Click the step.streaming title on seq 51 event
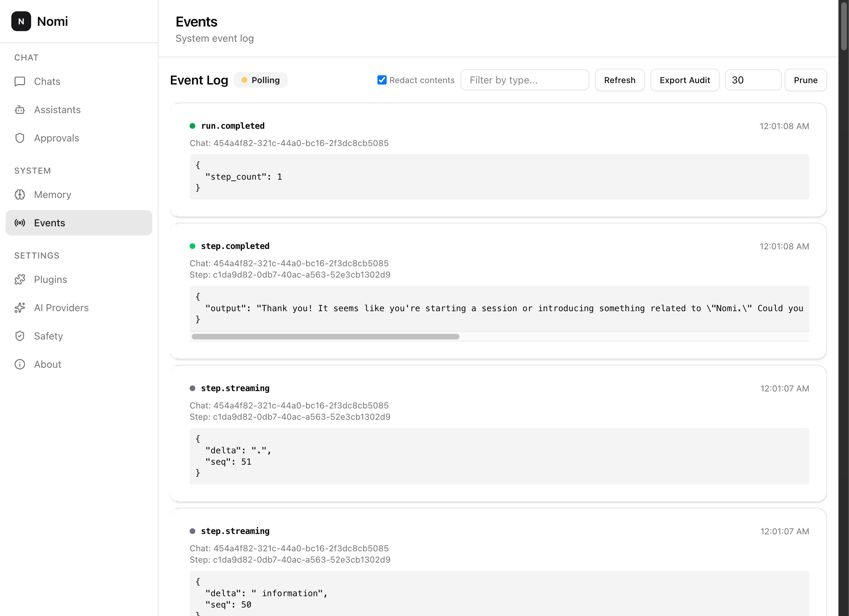849x616 pixels. 235,389
